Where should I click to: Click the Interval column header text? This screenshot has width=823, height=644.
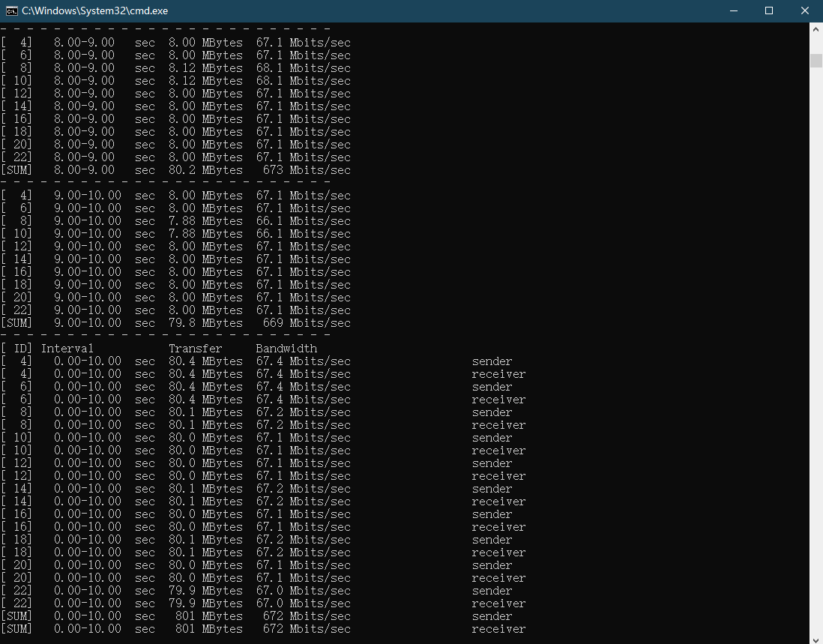coord(67,349)
